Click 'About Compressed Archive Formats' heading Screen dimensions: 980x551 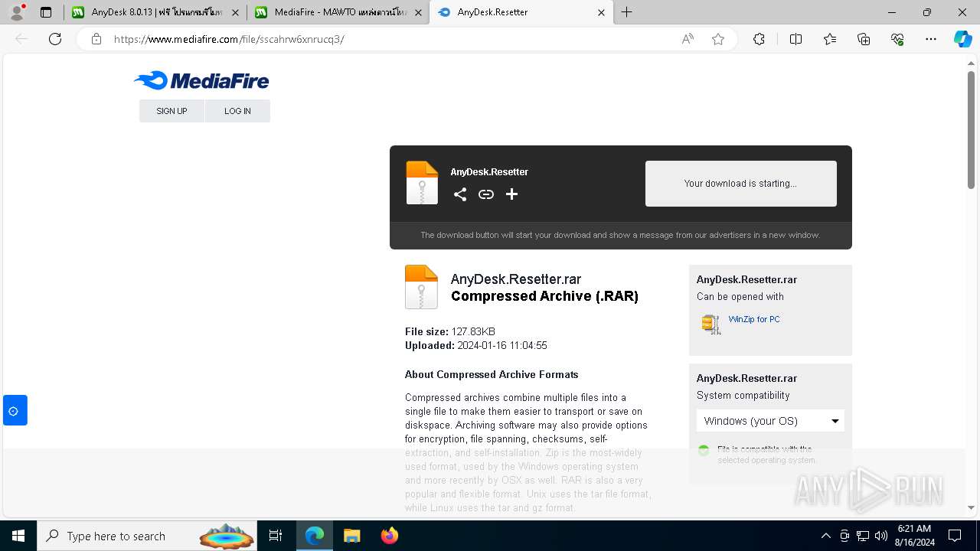point(492,374)
